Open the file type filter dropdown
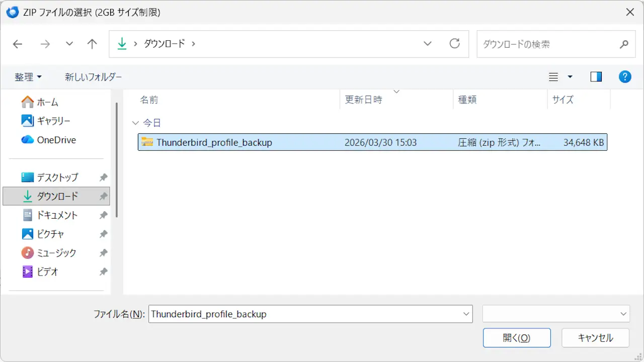This screenshot has height=362, width=644. pyautogui.click(x=555, y=314)
